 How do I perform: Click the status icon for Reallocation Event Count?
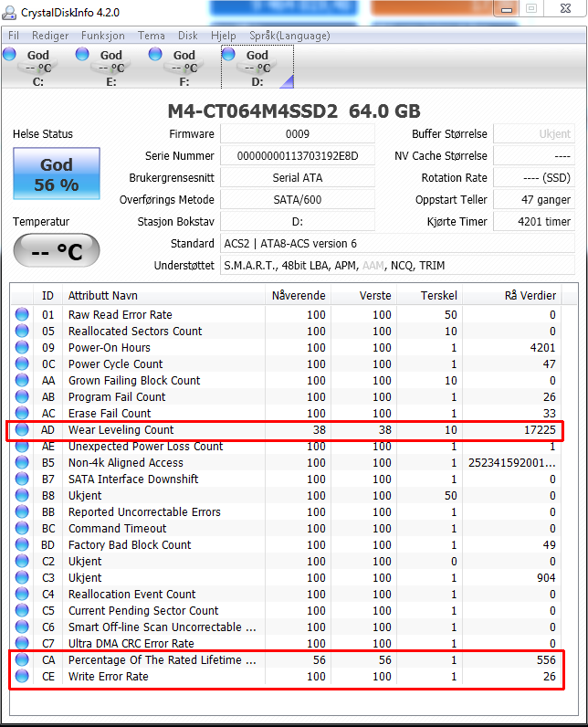[x=22, y=594]
